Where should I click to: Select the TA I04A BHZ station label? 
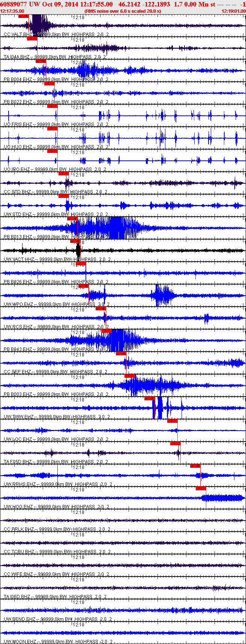click(17, 57)
